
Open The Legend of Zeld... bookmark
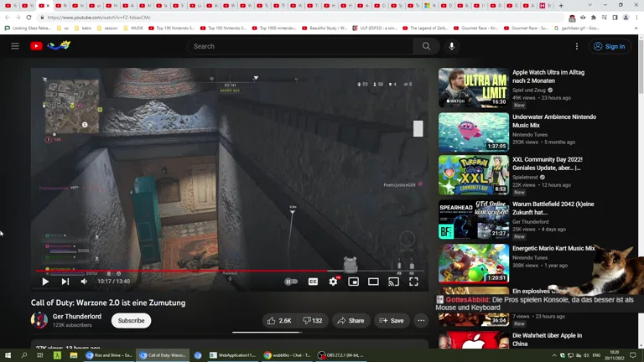[425, 28]
